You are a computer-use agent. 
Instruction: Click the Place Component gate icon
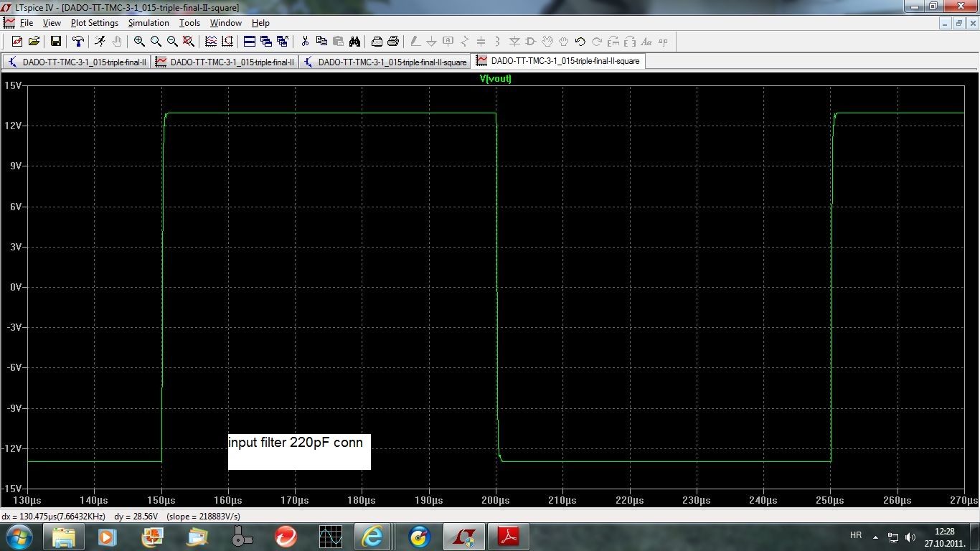531,42
